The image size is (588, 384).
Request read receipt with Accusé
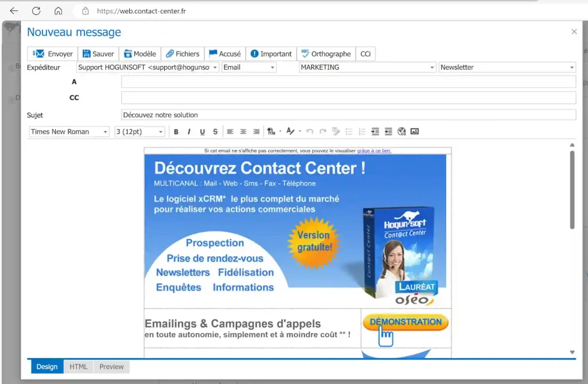(x=225, y=53)
